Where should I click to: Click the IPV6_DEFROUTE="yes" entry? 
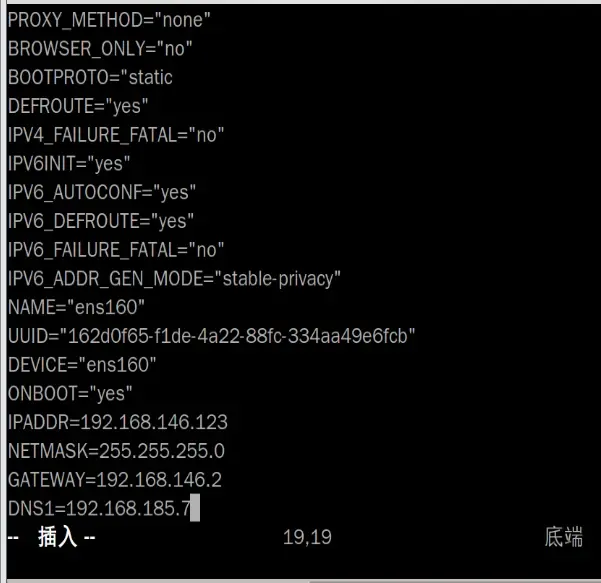coord(100,220)
